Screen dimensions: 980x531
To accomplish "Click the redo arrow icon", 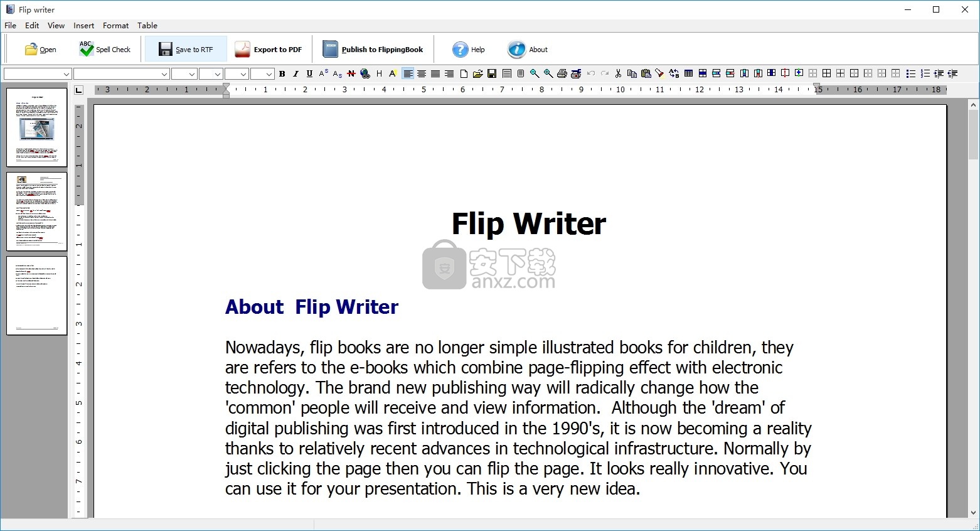I will pos(605,74).
